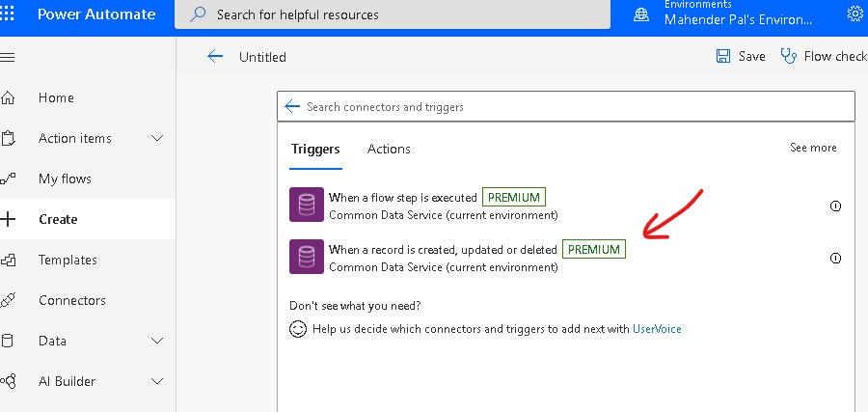Click the AI Builder icon
868x412 pixels.
[8, 381]
